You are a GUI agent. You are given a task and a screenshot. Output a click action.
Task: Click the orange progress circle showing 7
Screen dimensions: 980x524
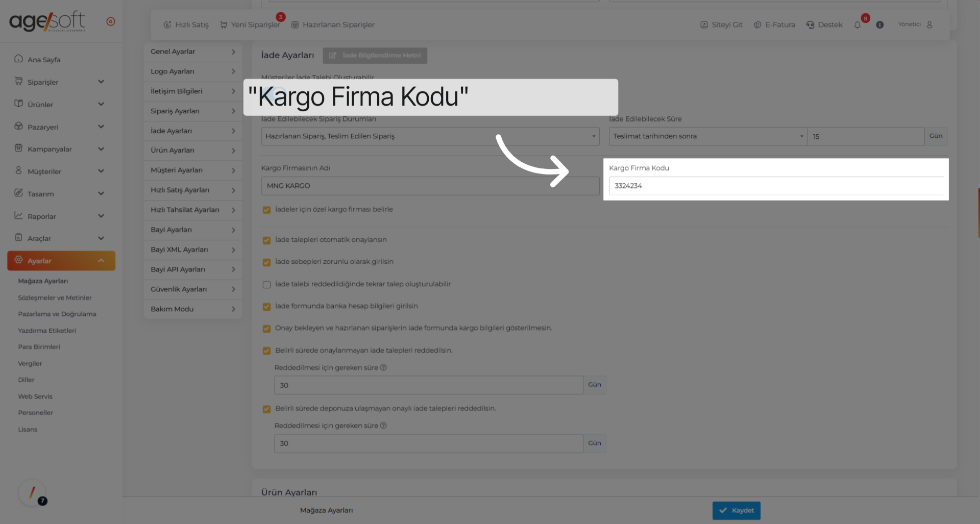coord(32,493)
